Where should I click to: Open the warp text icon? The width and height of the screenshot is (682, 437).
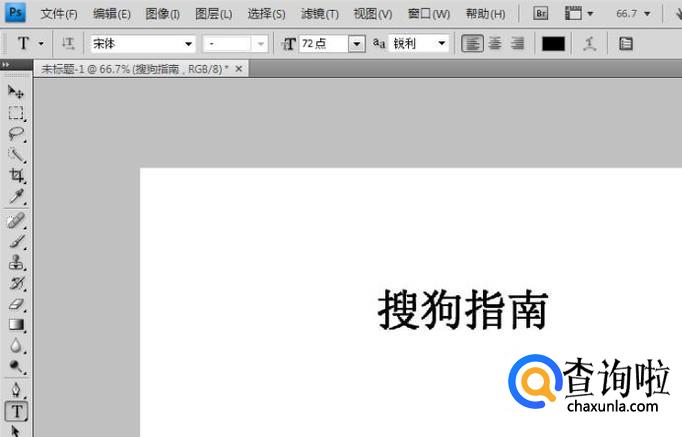(589, 43)
